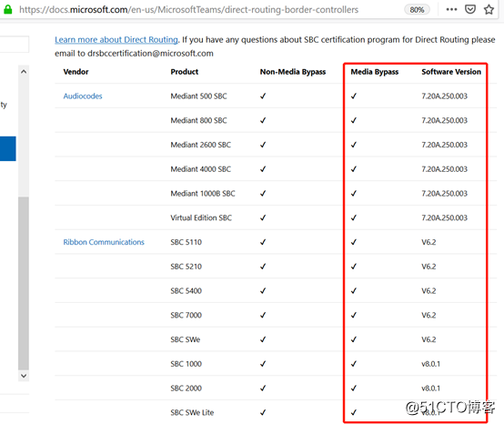Select the SBC 5400 product cell
Viewport: 504px width, 424px height.
[186, 291]
